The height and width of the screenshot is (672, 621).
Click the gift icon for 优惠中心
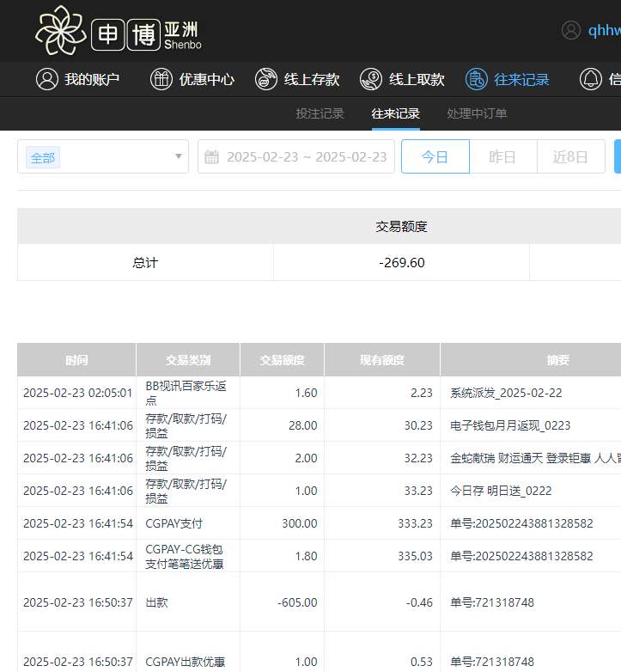click(161, 79)
